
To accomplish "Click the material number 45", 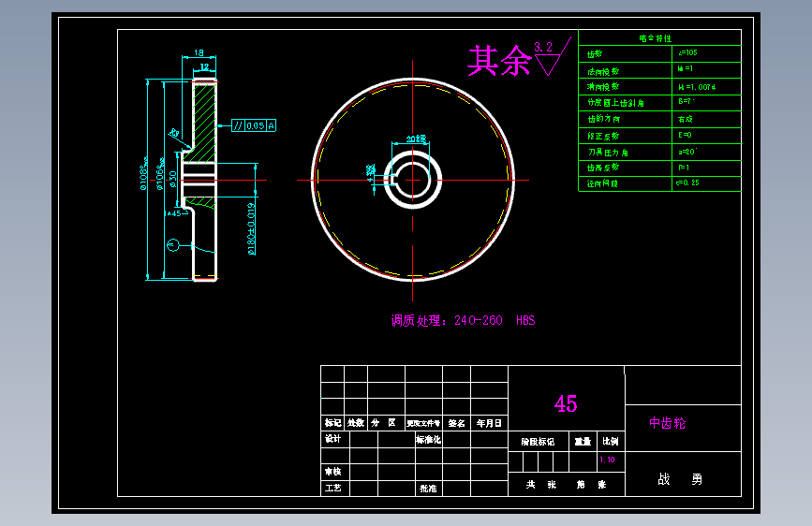I will click(x=566, y=403).
